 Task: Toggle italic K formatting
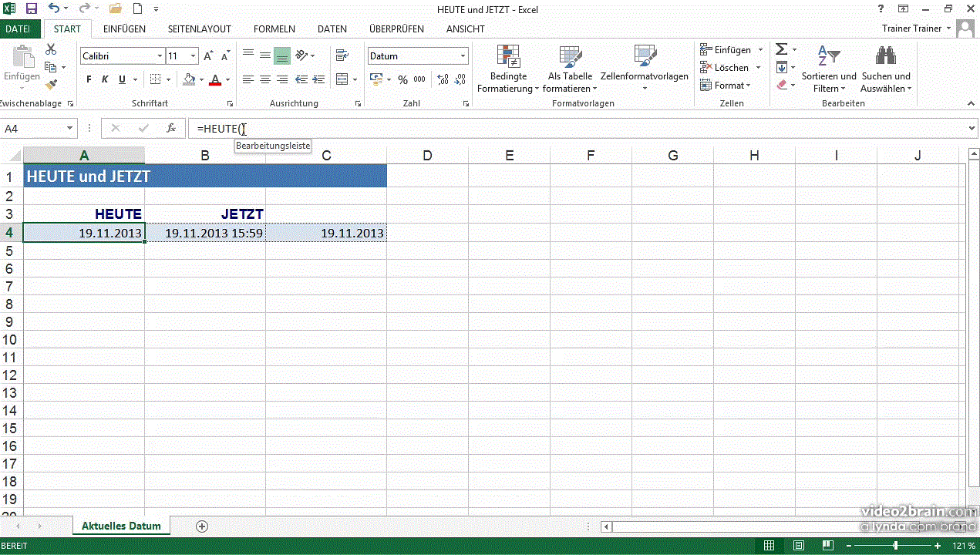(106, 79)
